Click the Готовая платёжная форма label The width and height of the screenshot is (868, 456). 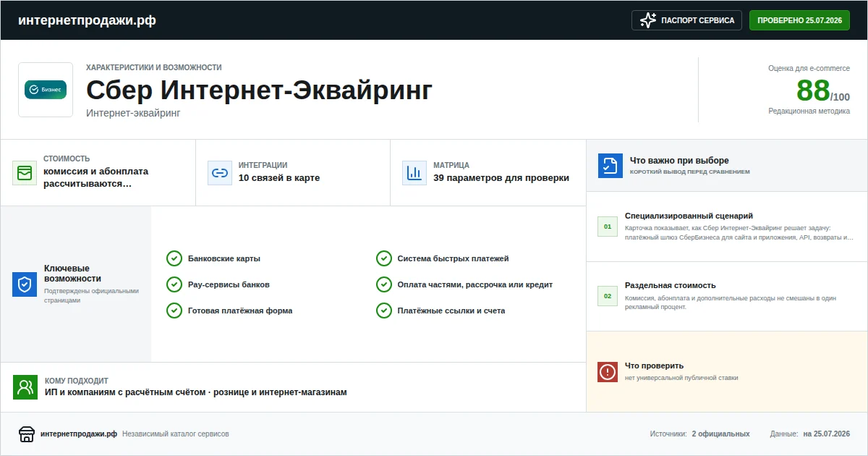[240, 311]
